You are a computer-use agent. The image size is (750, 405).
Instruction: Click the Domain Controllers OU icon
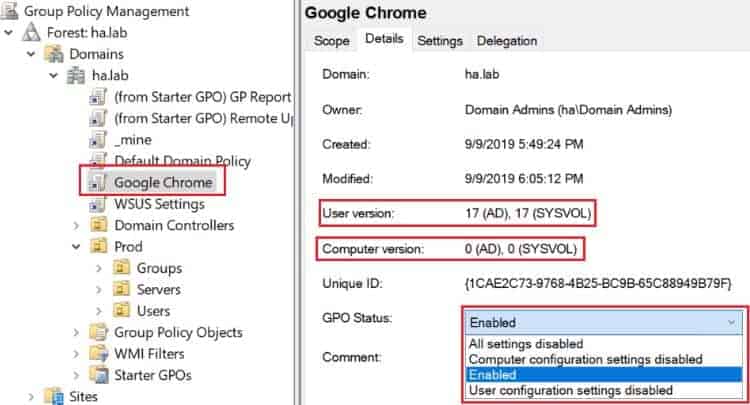99,225
